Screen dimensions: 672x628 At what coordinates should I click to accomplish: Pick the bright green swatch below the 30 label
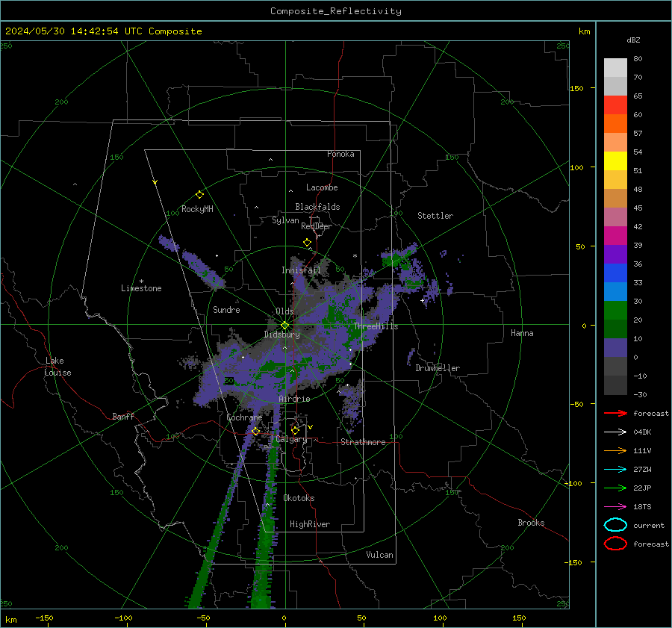tap(615, 310)
